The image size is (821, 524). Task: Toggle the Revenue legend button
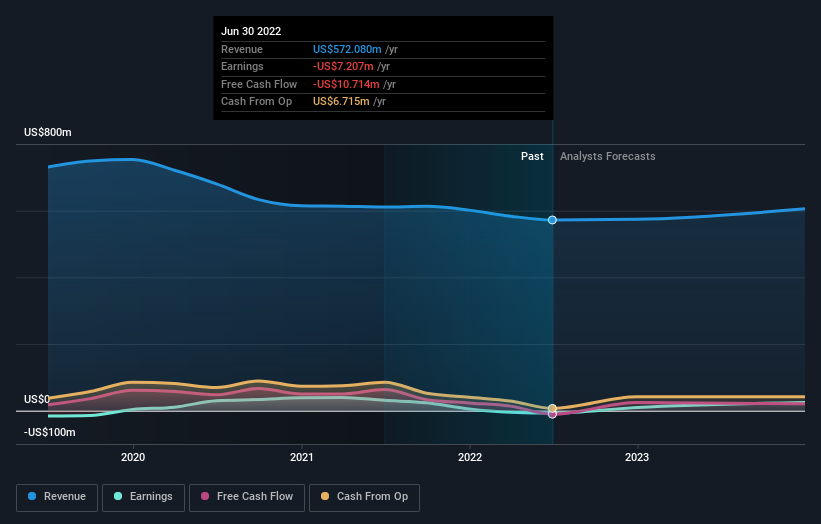coord(57,497)
